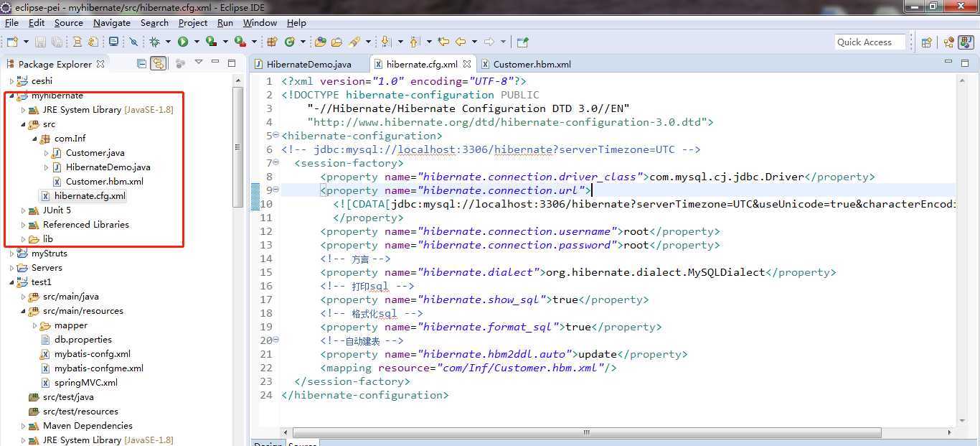Maximize the Package Explorer panel

tap(231, 63)
